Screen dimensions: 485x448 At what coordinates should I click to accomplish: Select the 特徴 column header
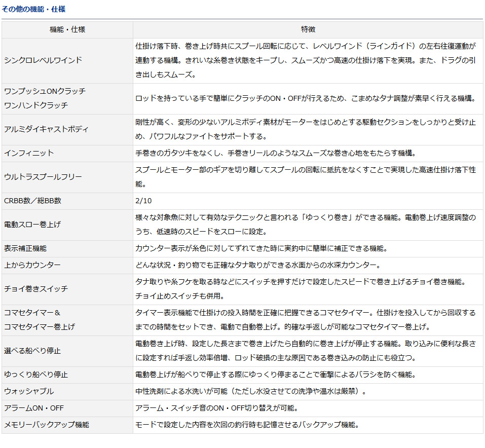308,29
